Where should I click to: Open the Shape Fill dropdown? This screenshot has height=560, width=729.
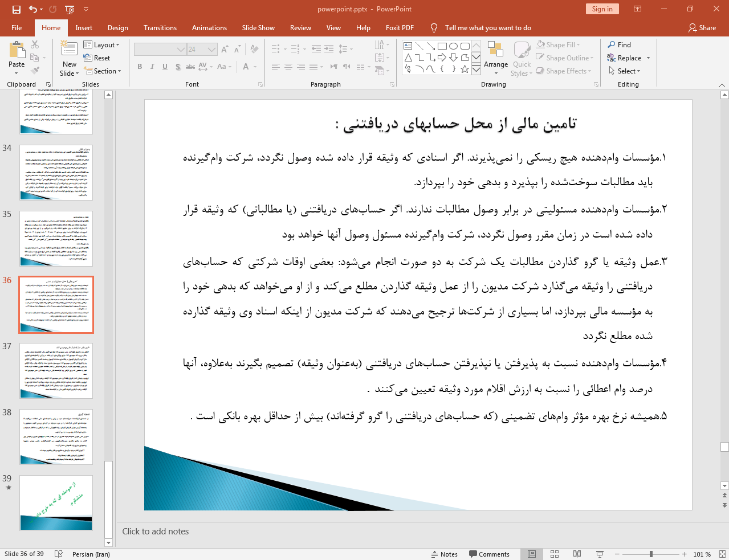tap(558, 45)
